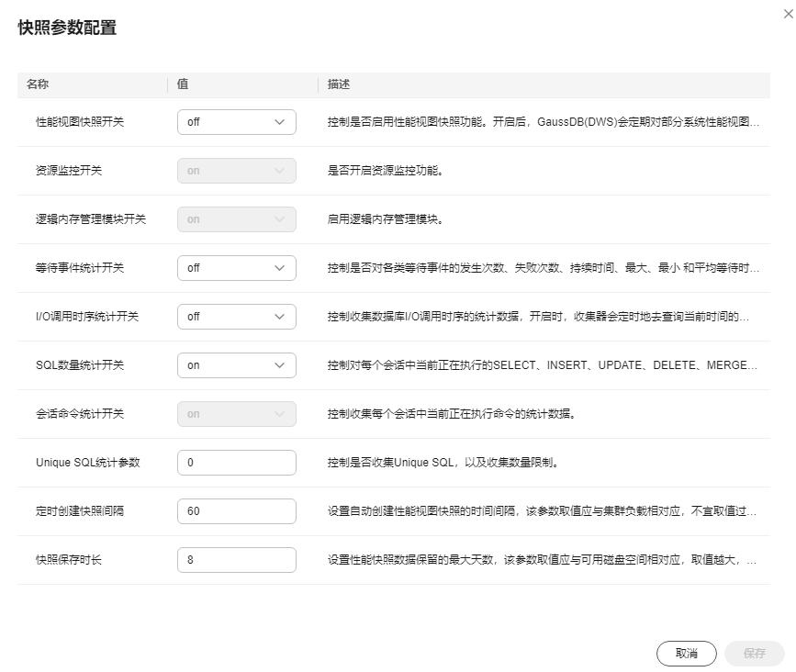Select the 快照保存时长 row label
The image size is (796, 672).
(69, 560)
